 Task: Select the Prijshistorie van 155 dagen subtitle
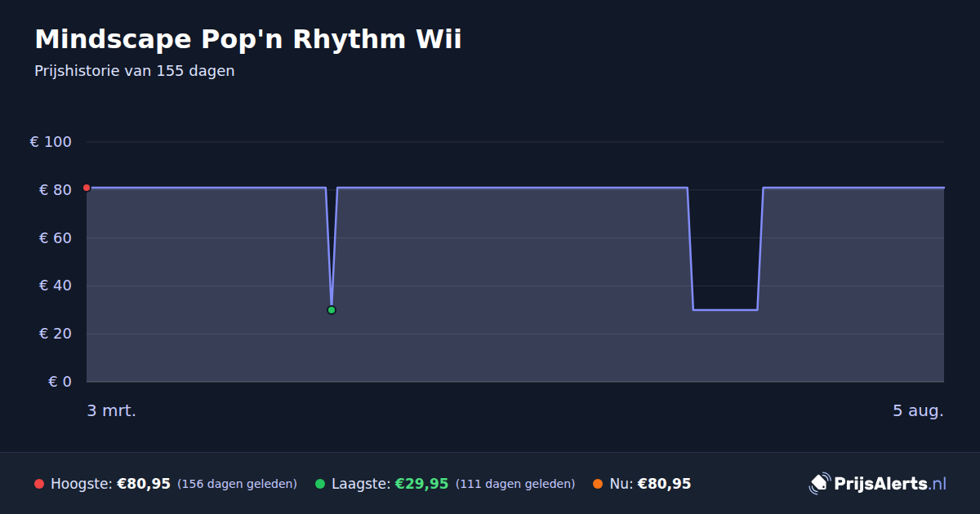click(135, 71)
